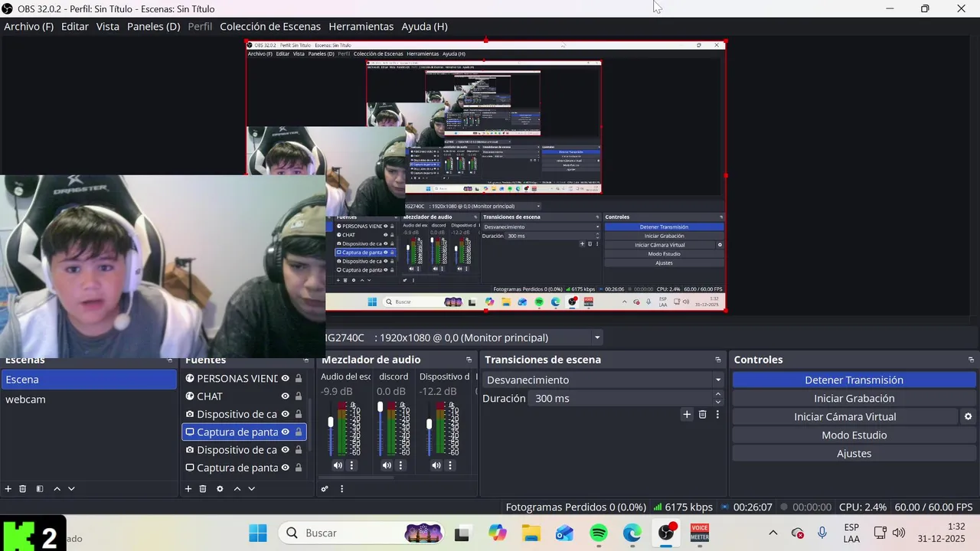
Task: Pop out the Transiciones de escena panel
Action: 718,360
